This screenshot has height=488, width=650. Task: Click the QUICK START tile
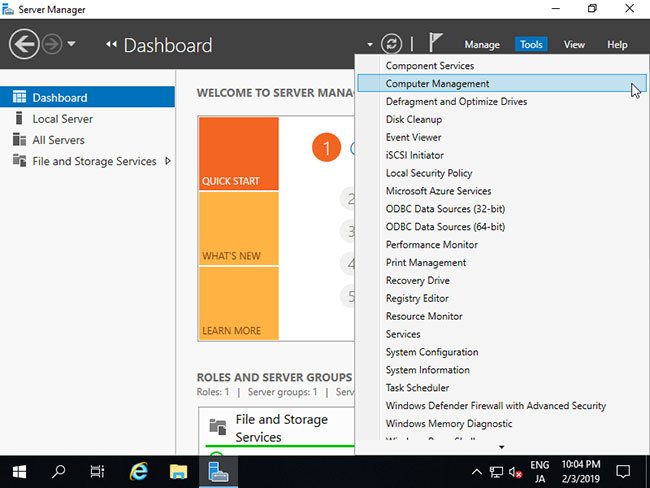pyautogui.click(x=239, y=154)
